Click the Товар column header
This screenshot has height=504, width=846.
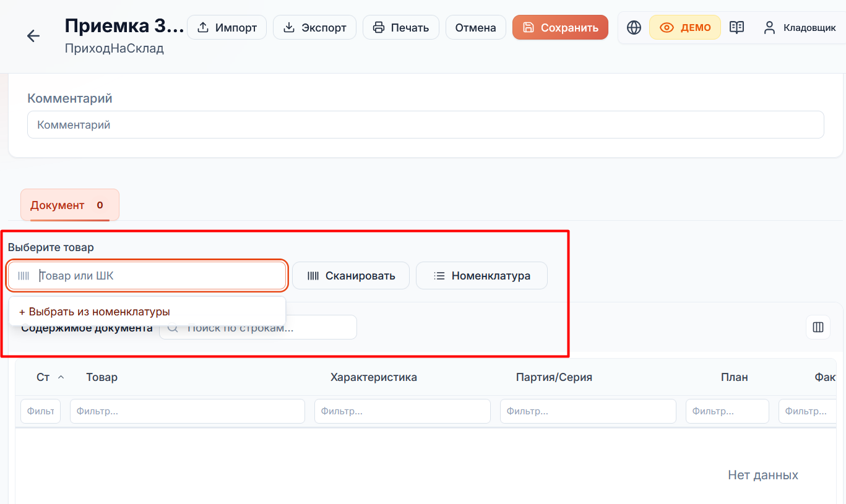(x=102, y=377)
